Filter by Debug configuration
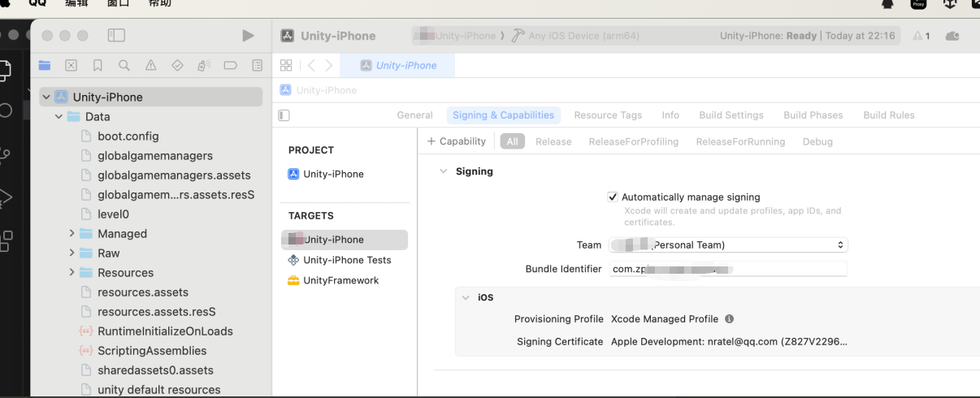The width and height of the screenshot is (980, 398). coord(817,141)
